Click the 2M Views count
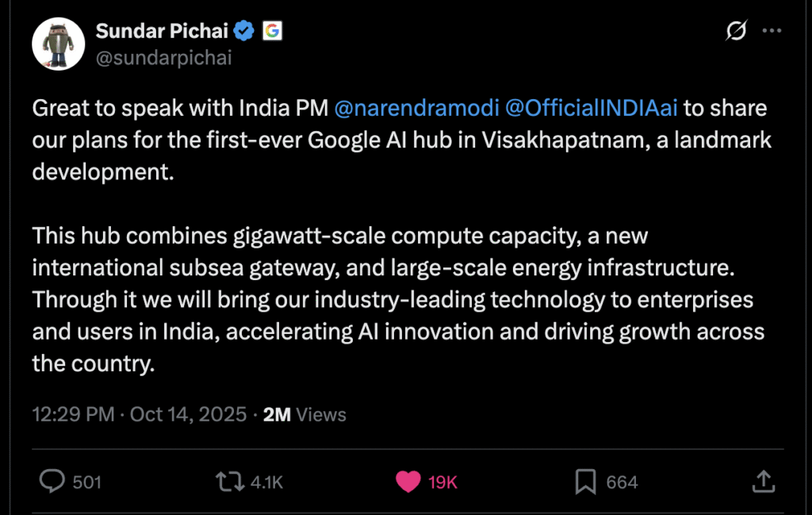This screenshot has height=515, width=812. click(x=304, y=414)
